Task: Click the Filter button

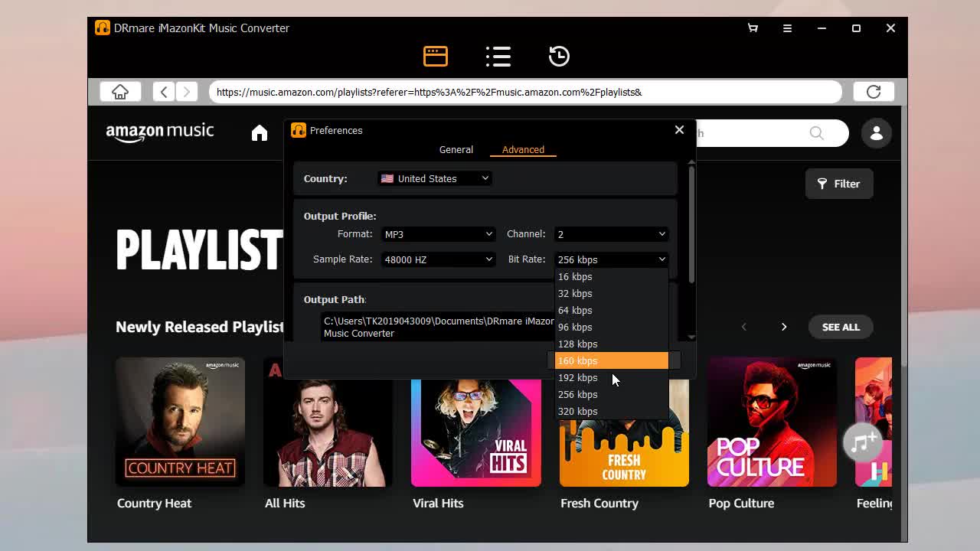Action: click(x=839, y=184)
